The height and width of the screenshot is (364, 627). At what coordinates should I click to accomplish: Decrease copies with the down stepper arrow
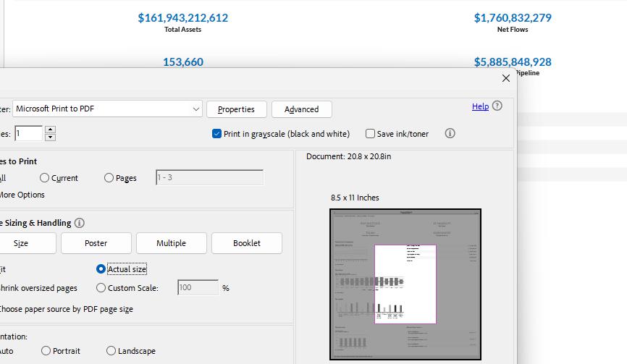[50, 137]
